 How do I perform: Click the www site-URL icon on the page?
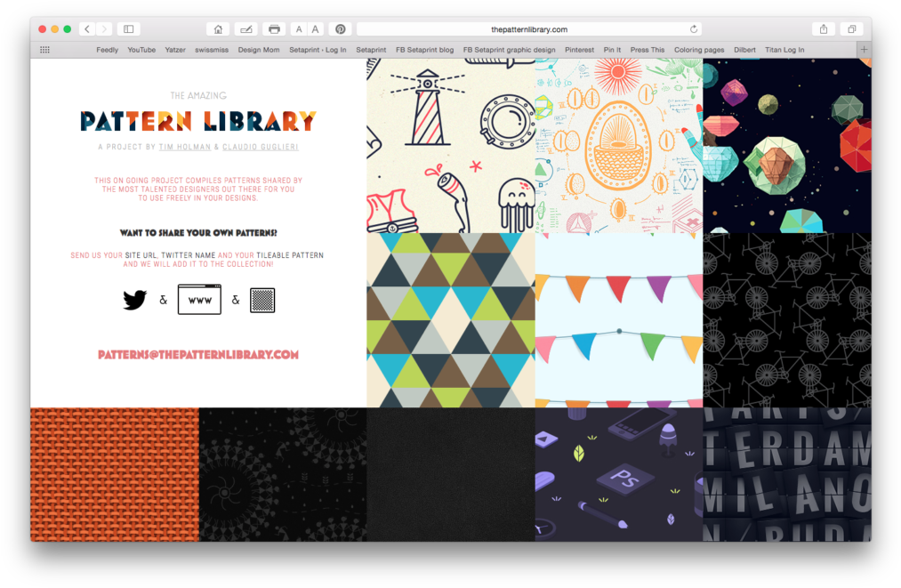tap(199, 300)
